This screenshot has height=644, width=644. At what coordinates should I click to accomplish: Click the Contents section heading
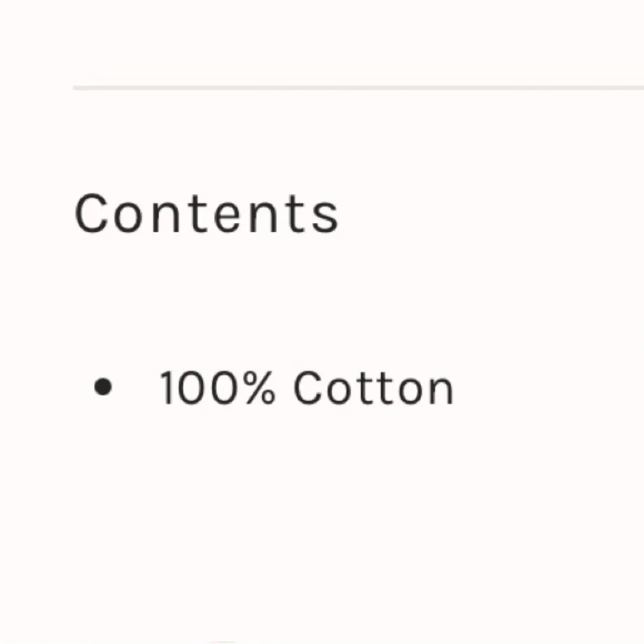pyautogui.click(x=206, y=213)
